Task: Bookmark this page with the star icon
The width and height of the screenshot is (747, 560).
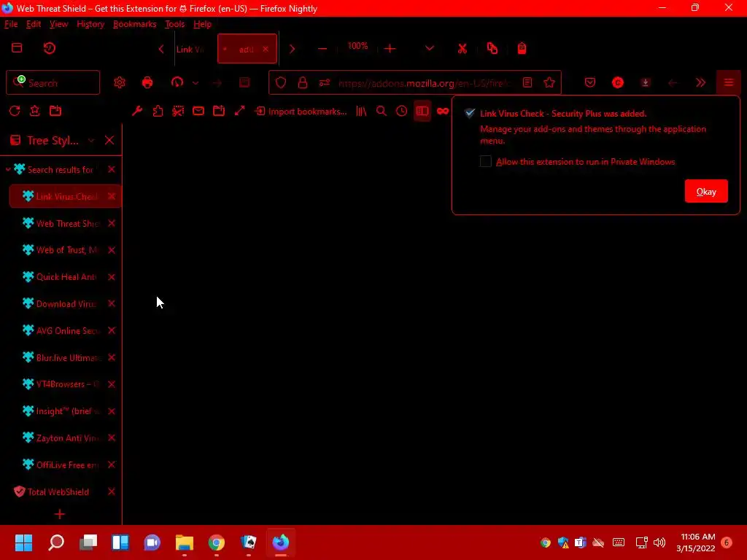Action: click(549, 82)
